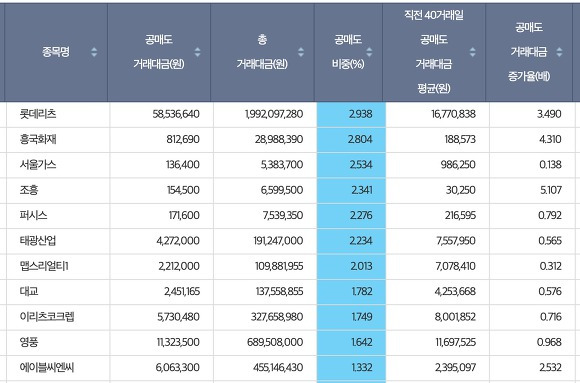
Task: Click increase rate 3.490
Action: tap(549, 114)
